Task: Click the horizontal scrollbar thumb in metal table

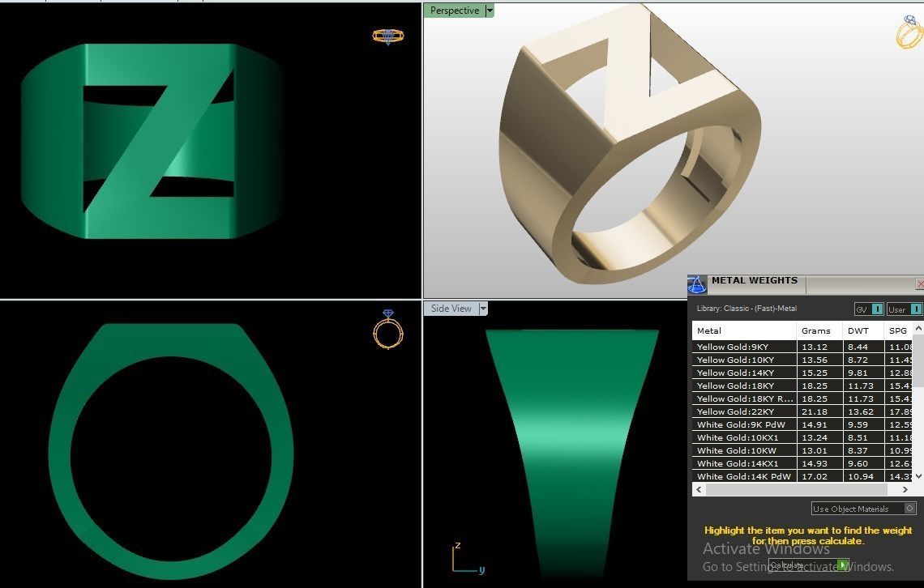Action: [796, 489]
